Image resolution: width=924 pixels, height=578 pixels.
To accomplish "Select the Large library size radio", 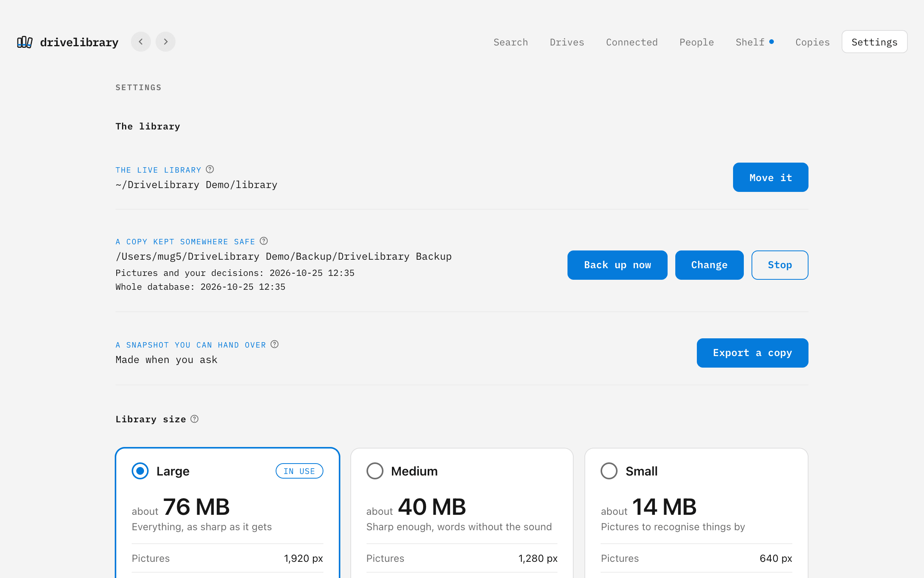I will 140,471.
